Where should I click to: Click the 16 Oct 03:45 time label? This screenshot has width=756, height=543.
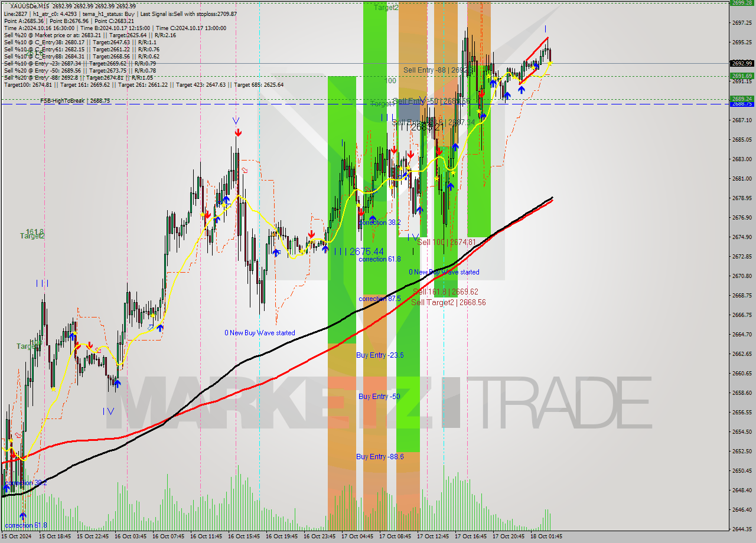click(130, 537)
